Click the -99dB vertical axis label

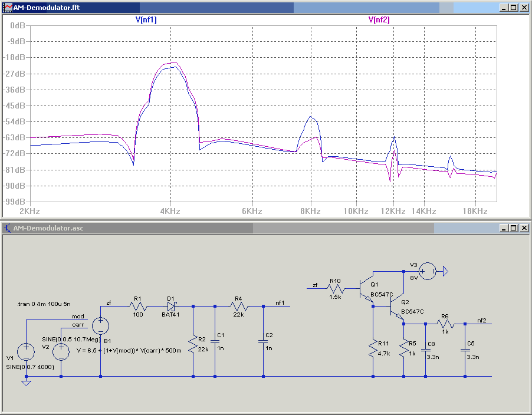[15, 202]
